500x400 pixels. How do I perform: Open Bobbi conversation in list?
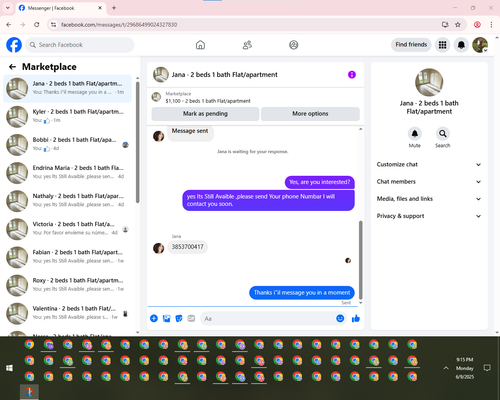click(x=67, y=145)
